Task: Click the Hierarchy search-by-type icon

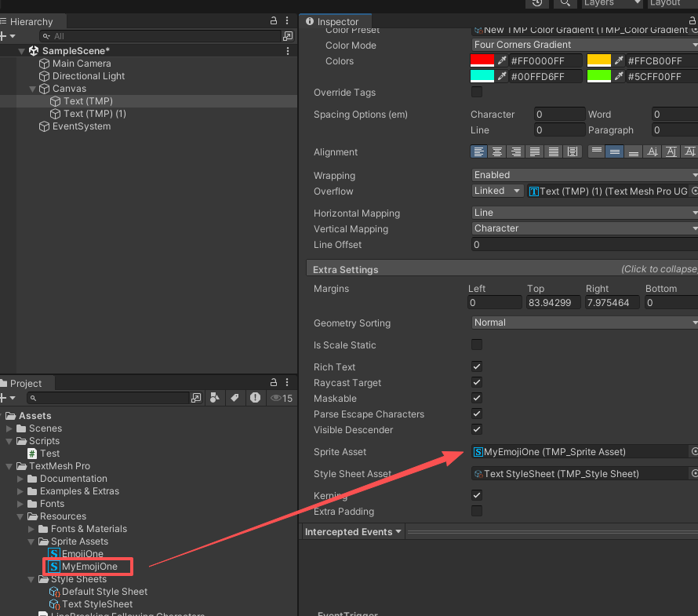Action: [288, 36]
